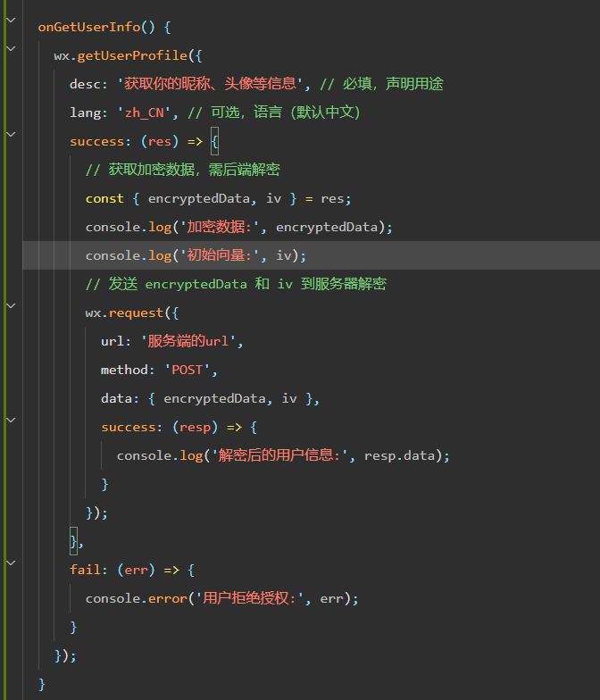The width and height of the screenshot is (600, 700).
Task: Click the '服务端的url' string
Action: click(187, 341)
